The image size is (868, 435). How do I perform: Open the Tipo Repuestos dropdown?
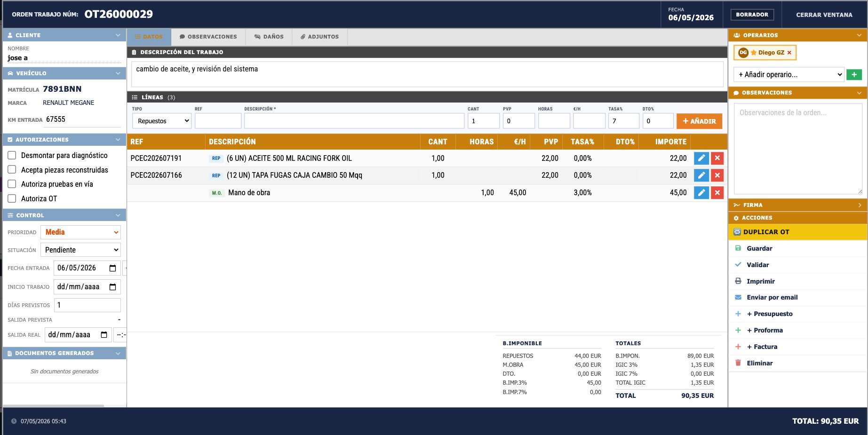pyautogui.click(x=161, y=121)
